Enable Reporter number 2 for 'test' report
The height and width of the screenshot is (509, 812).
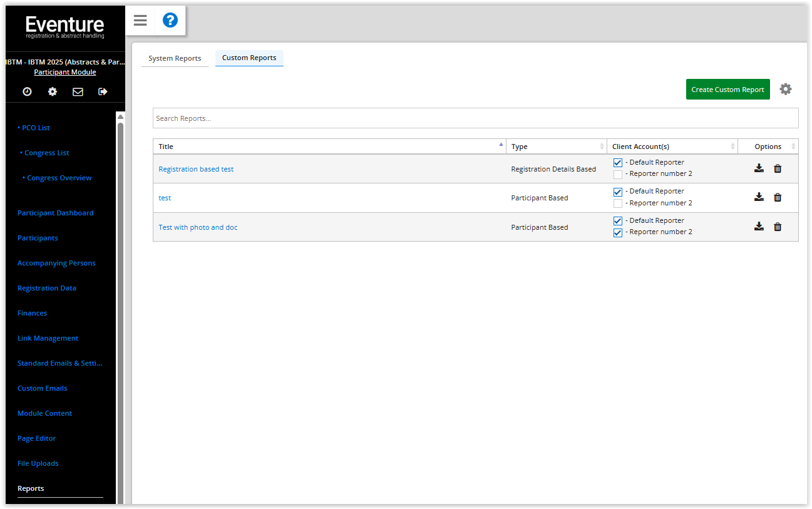point(618,203)
